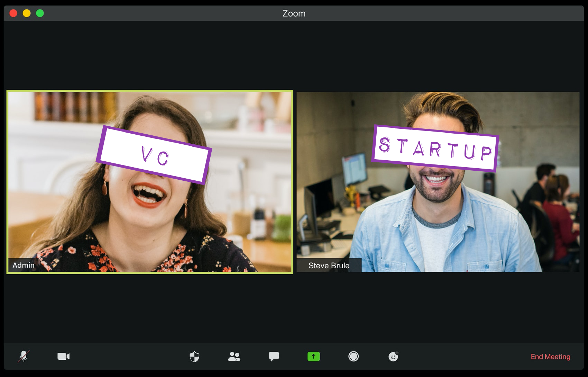Click the Steve Brule name label

pos(329,266)
